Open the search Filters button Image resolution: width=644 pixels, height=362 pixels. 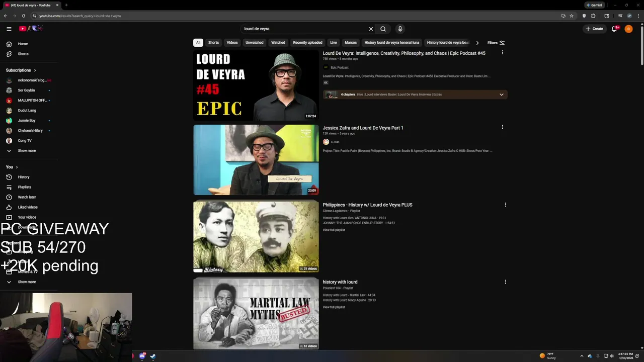tap(496, 43)
